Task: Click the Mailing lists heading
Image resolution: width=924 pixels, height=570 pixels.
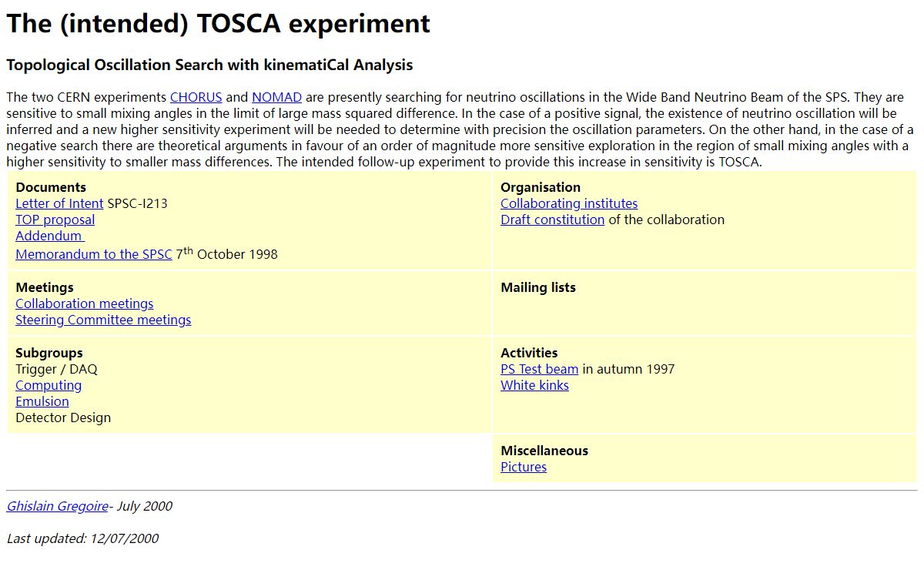Action: coord(538,287)
